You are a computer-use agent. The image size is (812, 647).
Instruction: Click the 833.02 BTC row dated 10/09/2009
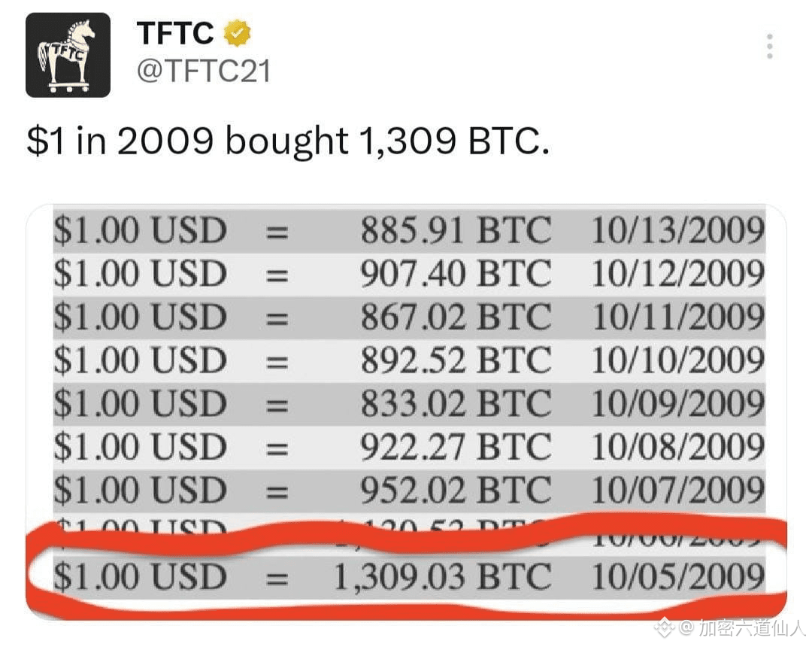click(x=406, y=402)
